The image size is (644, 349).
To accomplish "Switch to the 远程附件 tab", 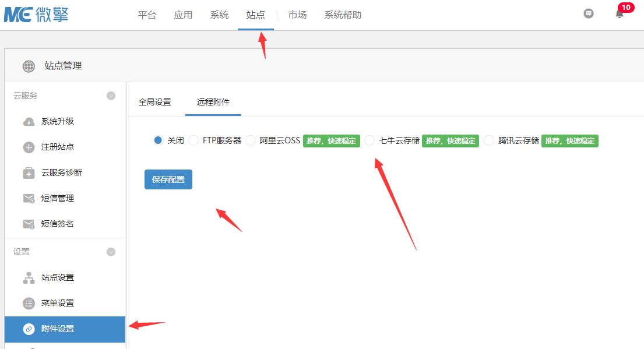I will 213,102.
